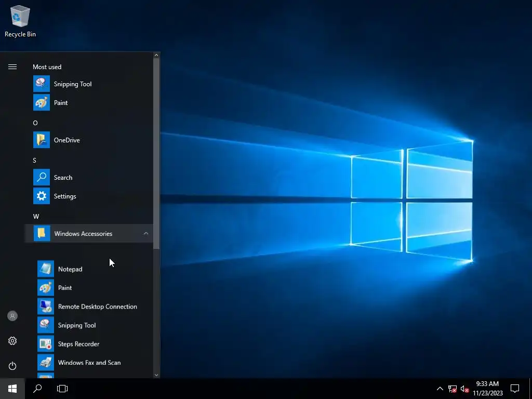532x399 pixels.
Task: Open the Action Center notification icon
Action: 515,389
